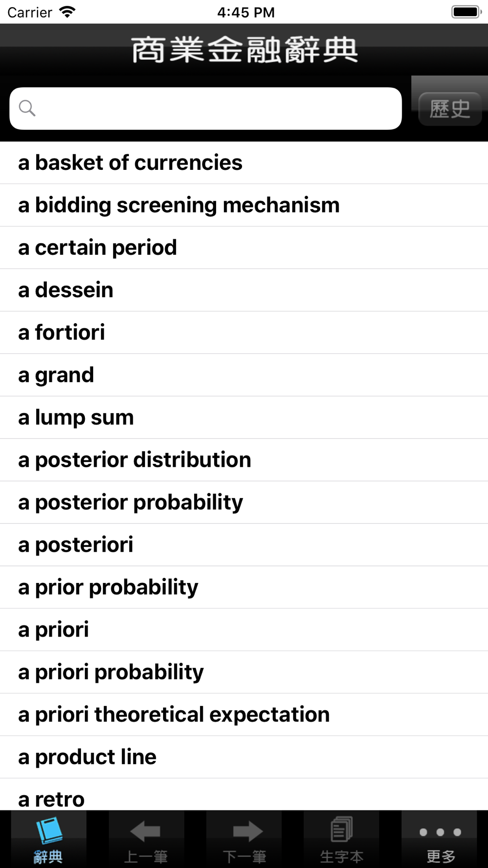
Task: Look up 'a prior probability' entry
Action: pyautogui.click(x=244, y=587)
